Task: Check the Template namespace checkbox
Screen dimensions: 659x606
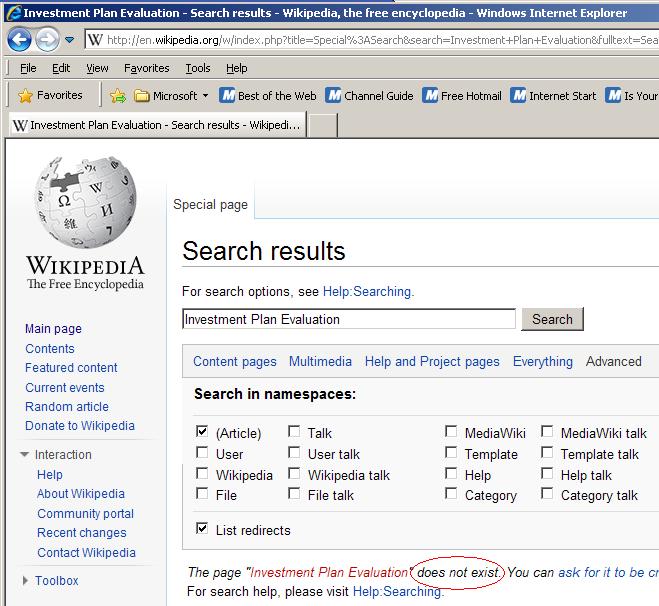Action: 451,452
